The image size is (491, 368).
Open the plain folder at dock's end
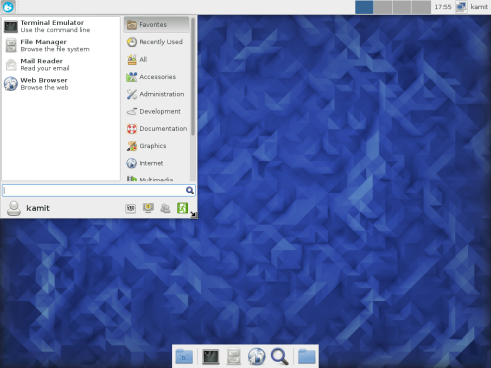(307, 357)
